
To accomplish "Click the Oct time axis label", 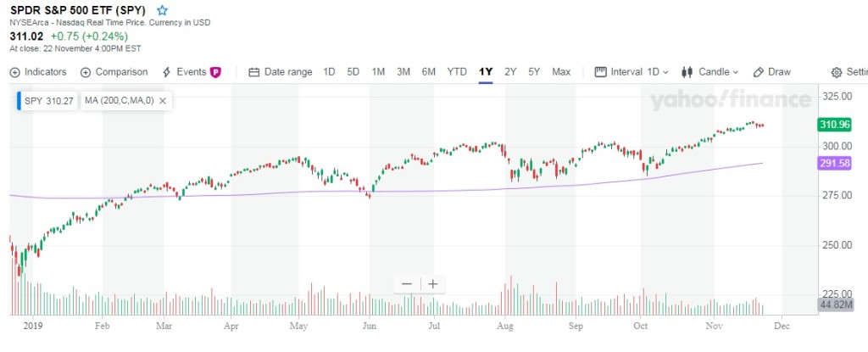I will pos(641,327).
